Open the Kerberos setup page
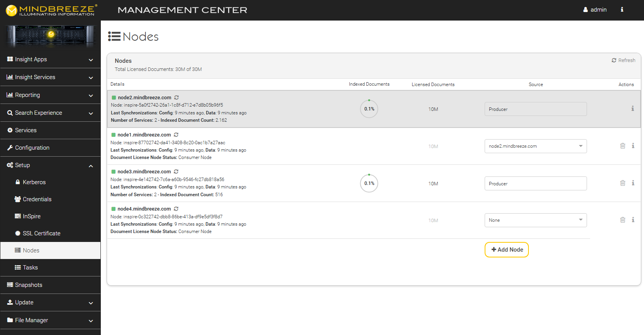This screenshot has width=644, height=335. (34, 182)
